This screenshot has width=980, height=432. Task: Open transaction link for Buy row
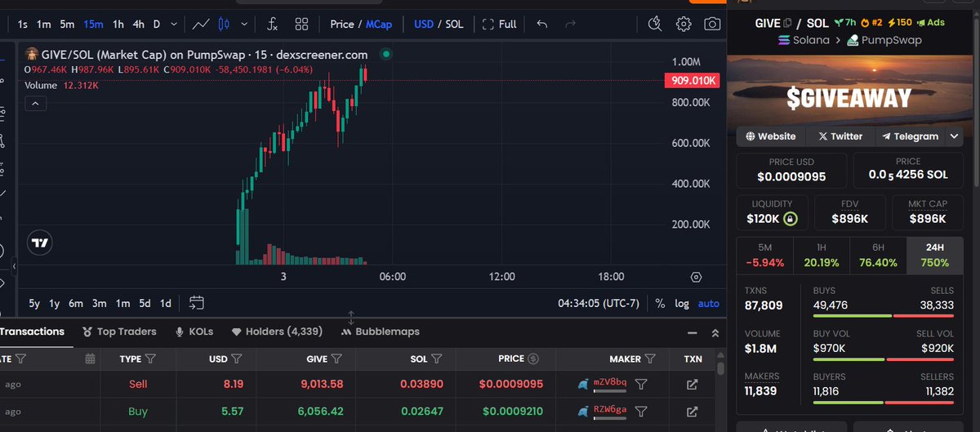point(692,412)
